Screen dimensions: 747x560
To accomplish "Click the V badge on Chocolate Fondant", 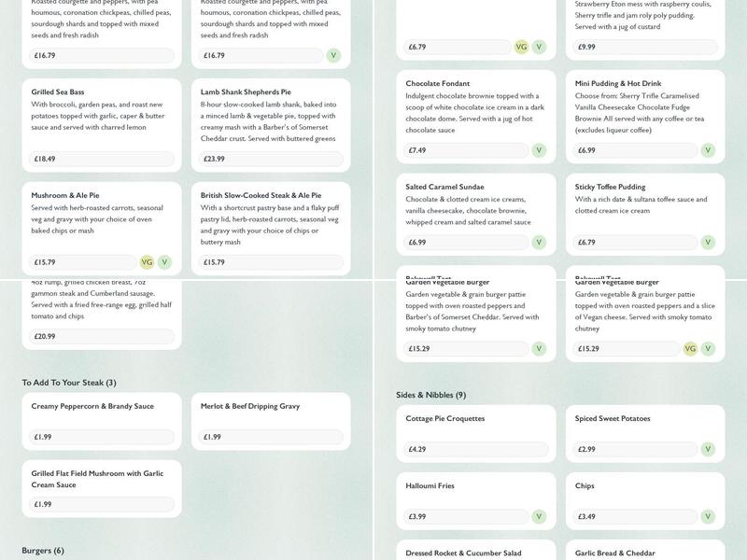I will (x=539, y=150).
